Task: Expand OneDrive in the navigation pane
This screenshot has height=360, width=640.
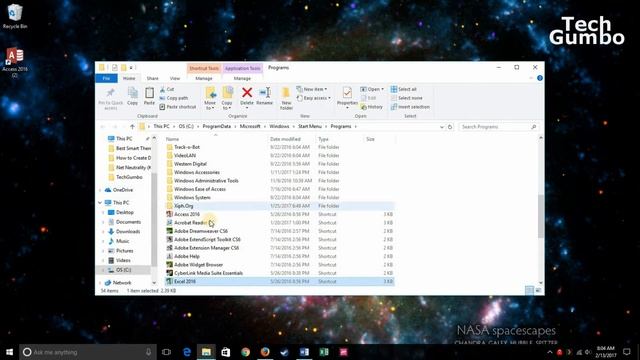Action: pyautogui.click(x=100, y=190)
